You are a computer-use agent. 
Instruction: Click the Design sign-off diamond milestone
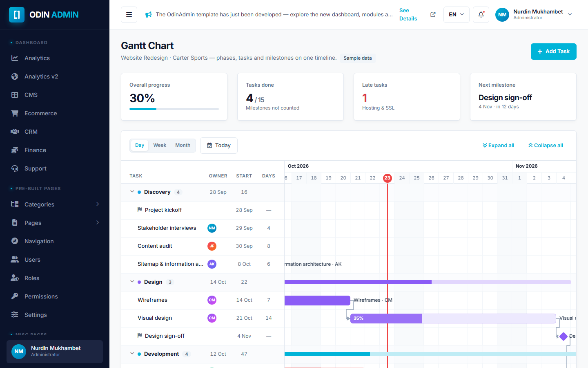[x=563, y=336]
